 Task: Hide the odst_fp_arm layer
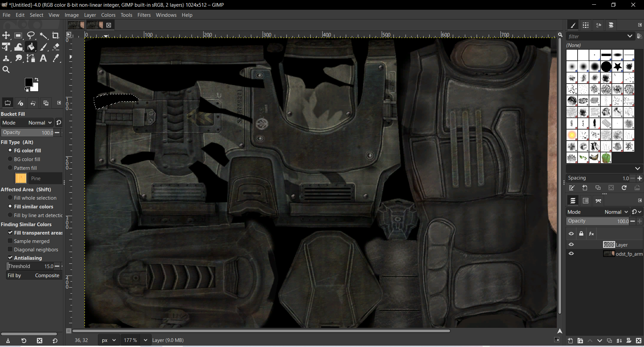pos(571,254)
